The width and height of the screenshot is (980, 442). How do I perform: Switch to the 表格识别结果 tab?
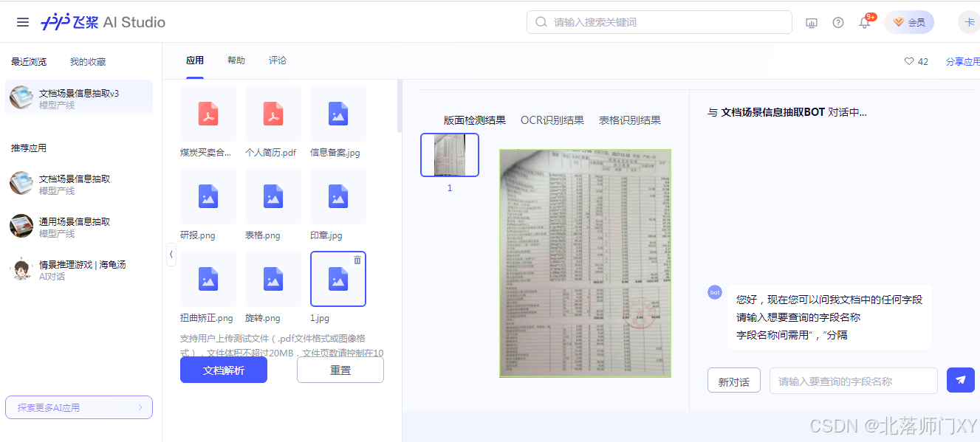coord(631,120)
